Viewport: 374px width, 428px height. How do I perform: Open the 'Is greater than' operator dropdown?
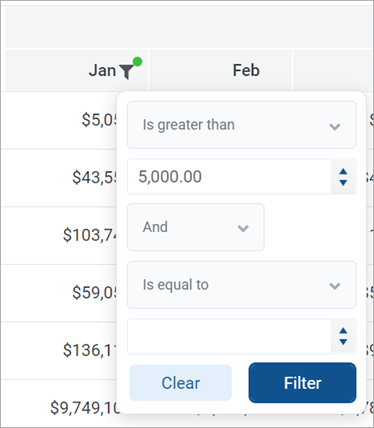242,125
